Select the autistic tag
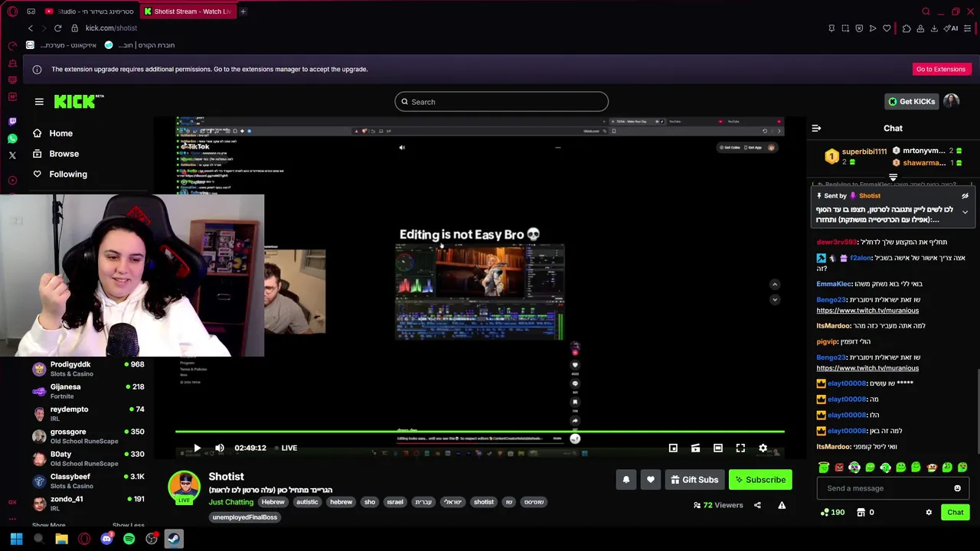 point(307,502)
